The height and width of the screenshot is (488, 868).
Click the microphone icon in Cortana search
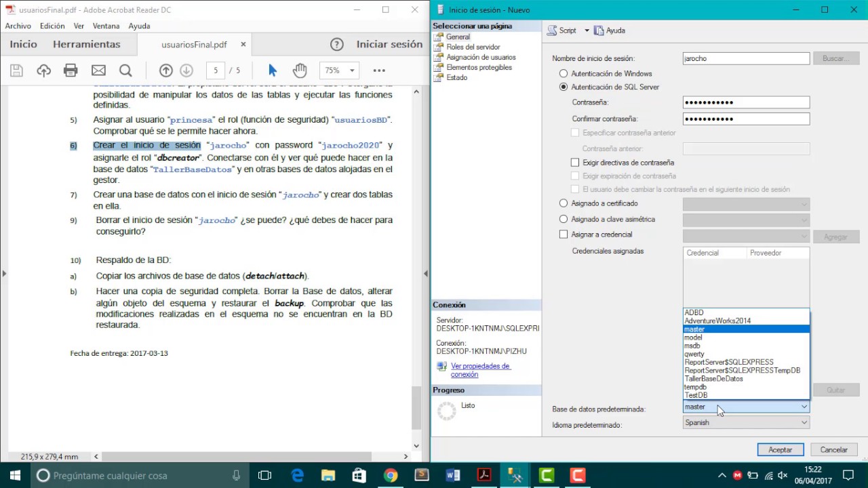236,476
